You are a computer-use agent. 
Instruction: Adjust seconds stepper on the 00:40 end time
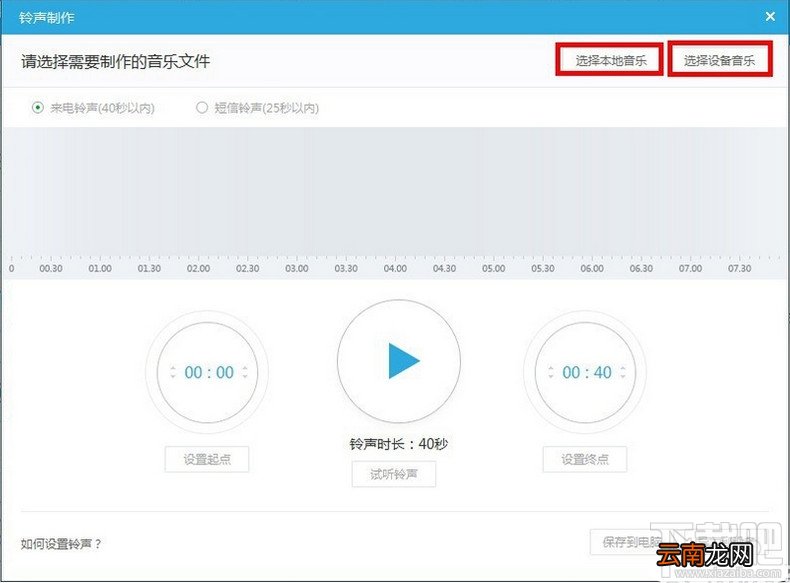click(x=623, y=372)
